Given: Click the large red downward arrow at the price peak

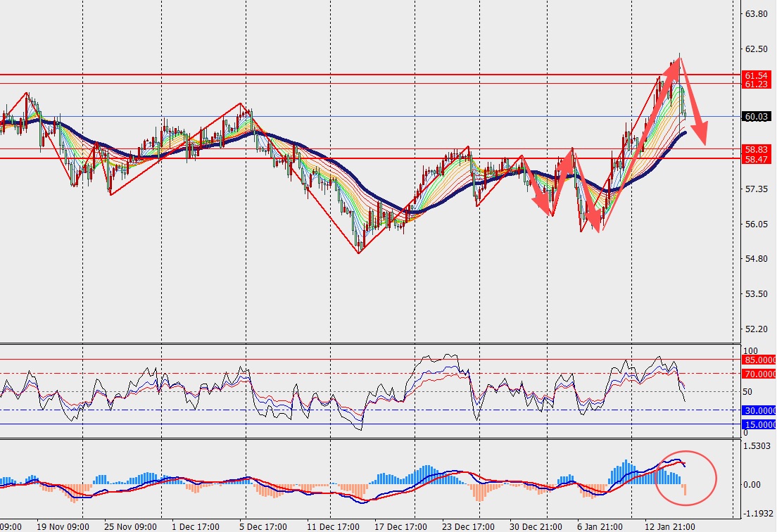Looking at the screenshot, I should [693, 102].
